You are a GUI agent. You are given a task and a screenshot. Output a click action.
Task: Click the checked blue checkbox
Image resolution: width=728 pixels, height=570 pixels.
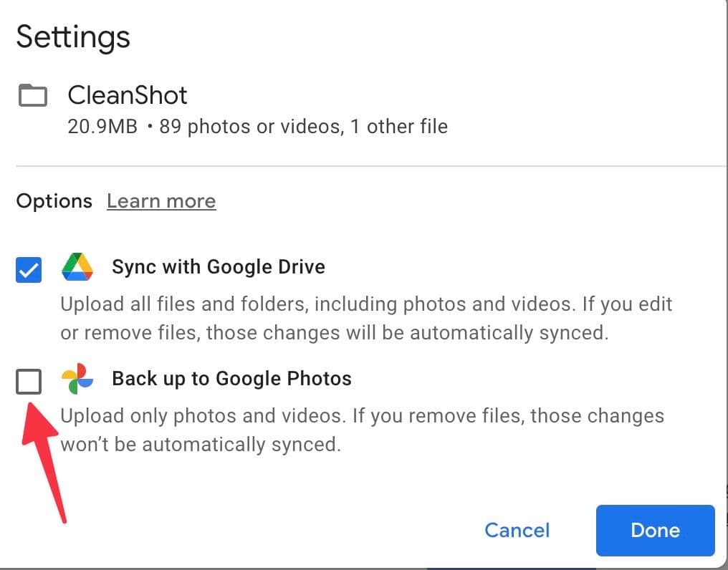click(x=29, y=270)
